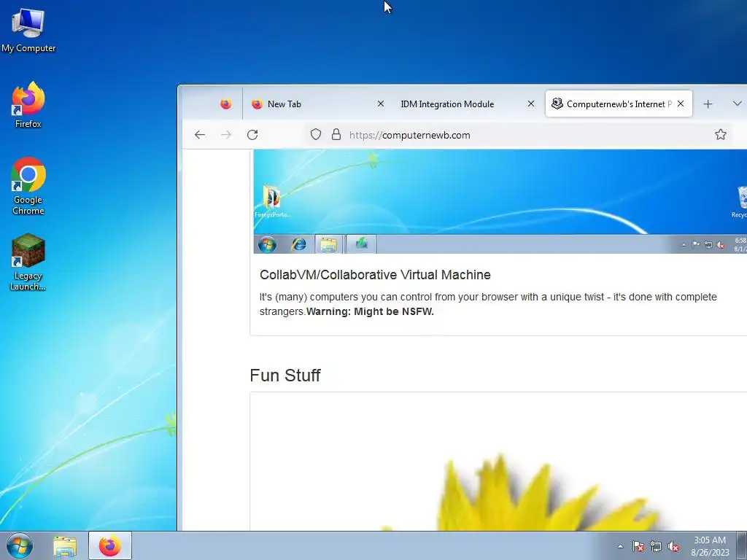747x560 pixels.
Task: Reload the current page
Action: point(252,135)
